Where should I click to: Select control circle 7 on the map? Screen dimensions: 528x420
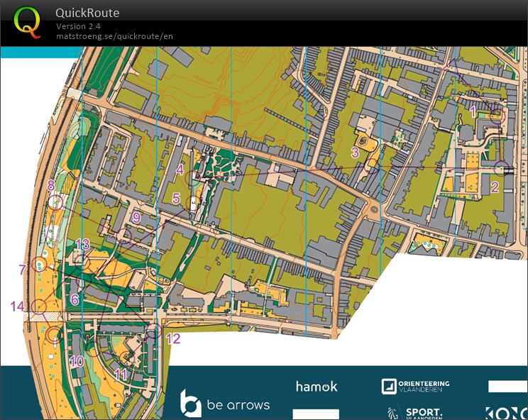[x=40, y=266]
